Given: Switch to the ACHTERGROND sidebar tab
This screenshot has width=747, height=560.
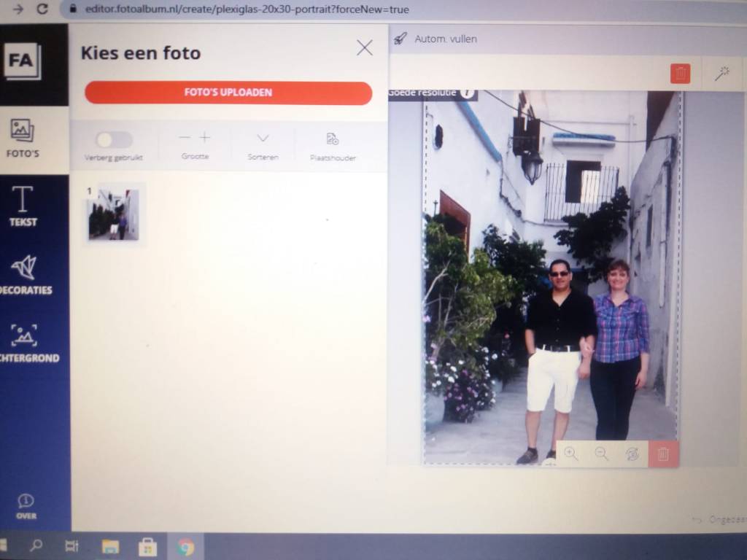Looking at the screenshot, I should pos(24,342).
